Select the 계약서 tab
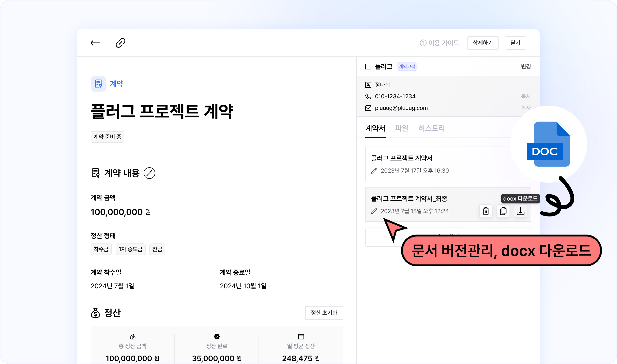 coord(375,128)
